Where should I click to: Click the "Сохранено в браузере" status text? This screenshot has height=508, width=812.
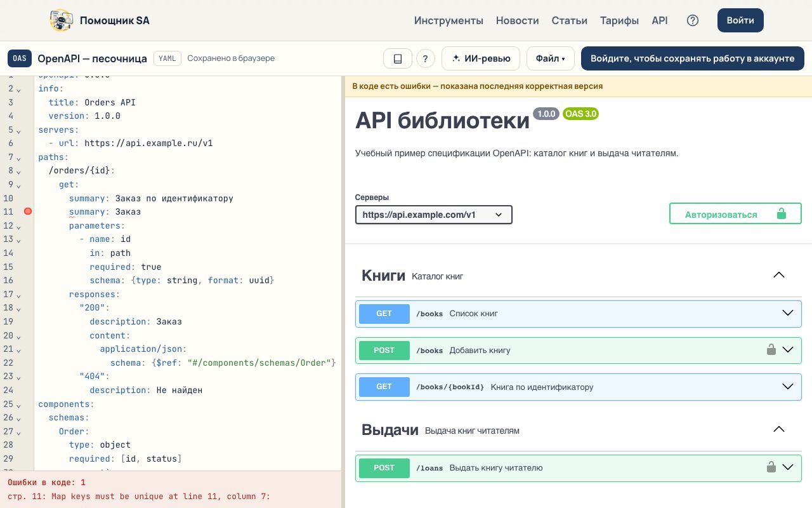pos(231,58)
